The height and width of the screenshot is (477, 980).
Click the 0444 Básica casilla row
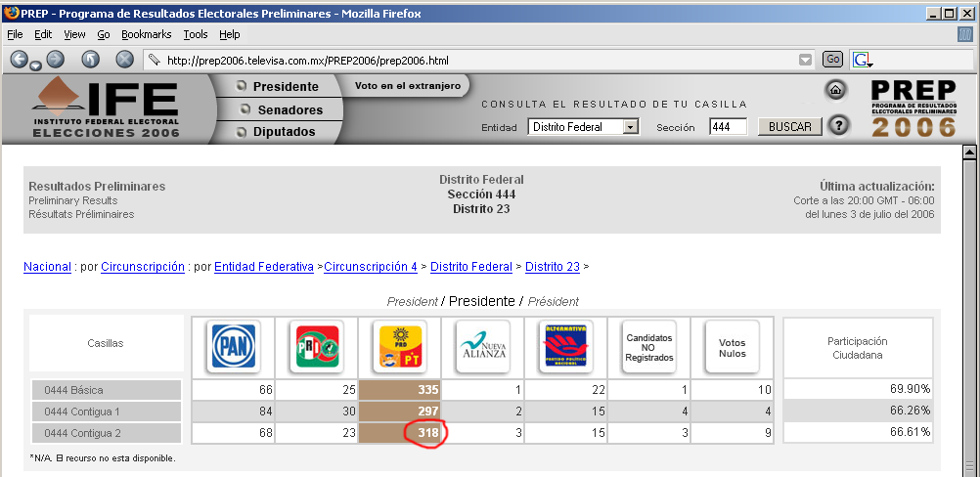(x=107, y=390)
